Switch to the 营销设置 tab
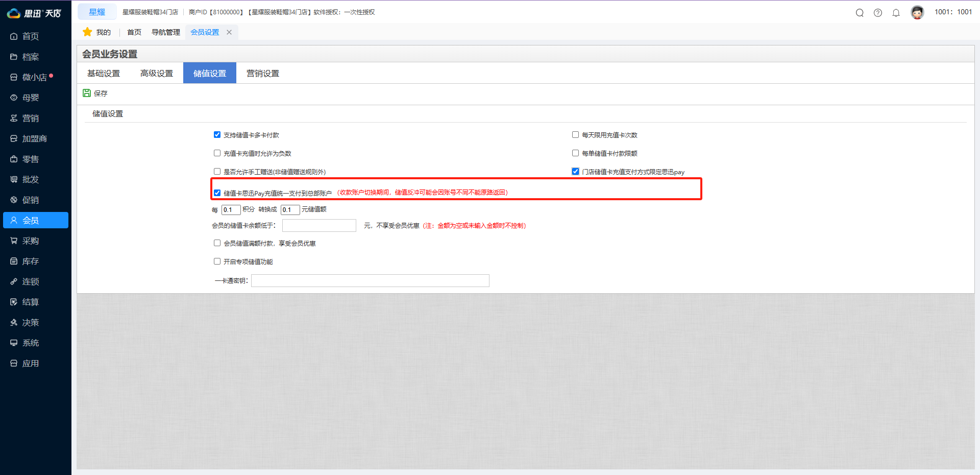980x475 pixels. tap(263, 73)
